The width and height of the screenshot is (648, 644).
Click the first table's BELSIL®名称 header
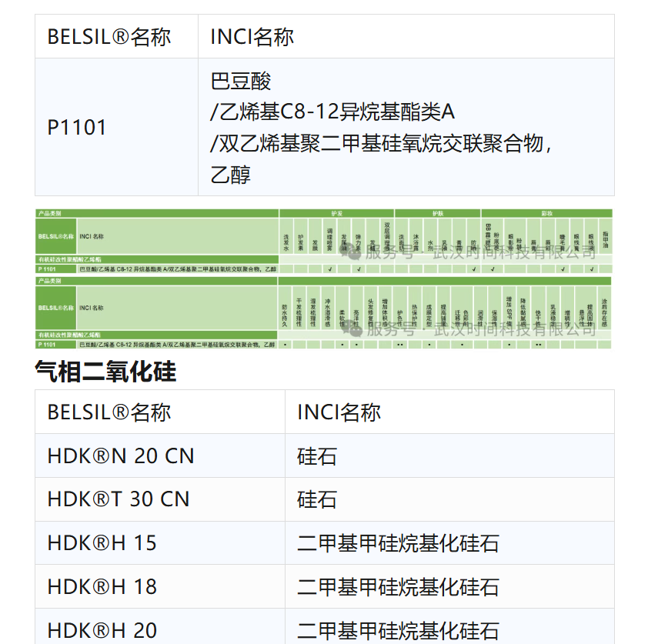tap(109, 36)
